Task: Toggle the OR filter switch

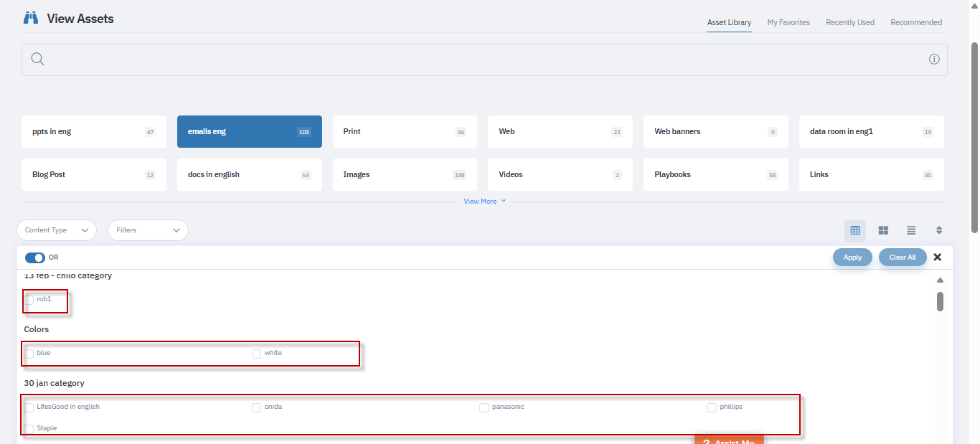Action: pos(34,258)
